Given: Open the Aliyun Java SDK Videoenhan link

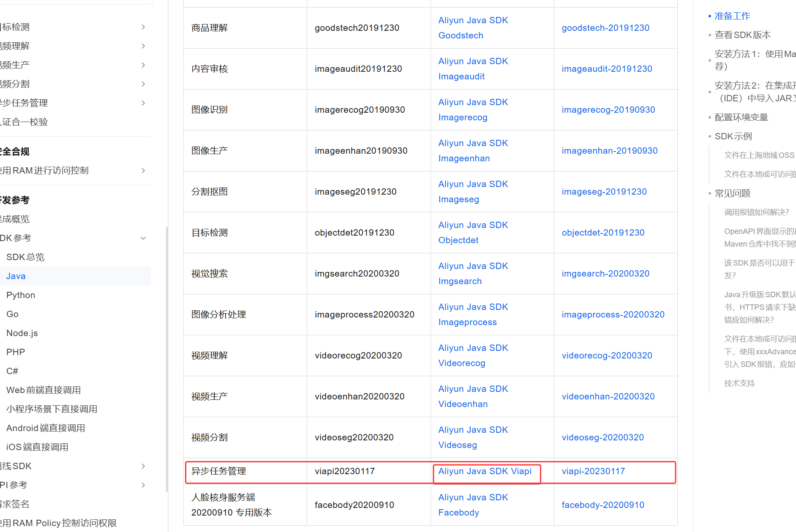Looking at the screenshot, I should click(473, 396).
